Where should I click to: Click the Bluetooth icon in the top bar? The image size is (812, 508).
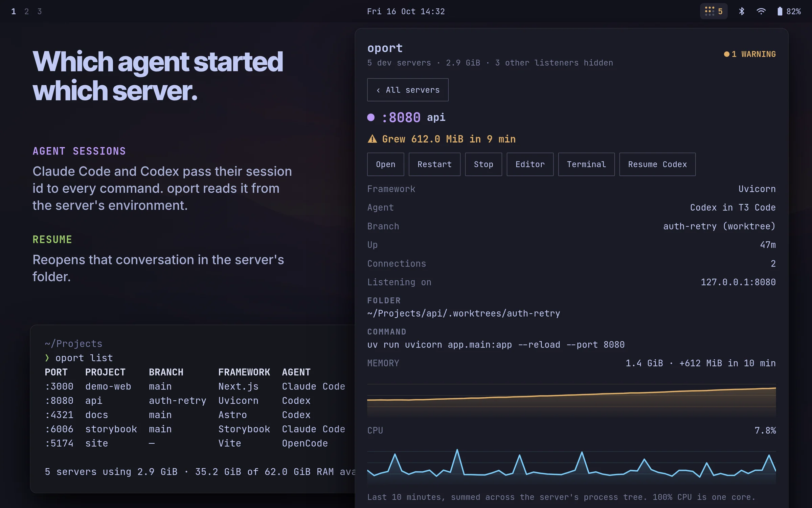tap(741, 11)
